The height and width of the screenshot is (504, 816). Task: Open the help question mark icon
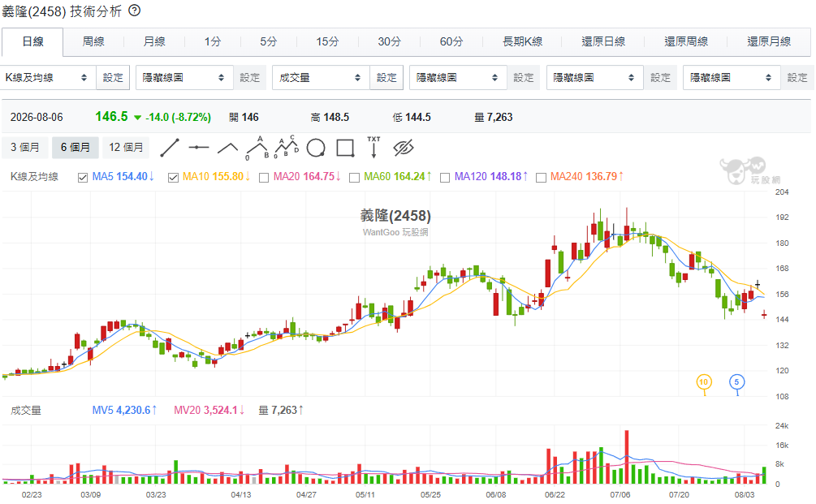pos(134,11)
